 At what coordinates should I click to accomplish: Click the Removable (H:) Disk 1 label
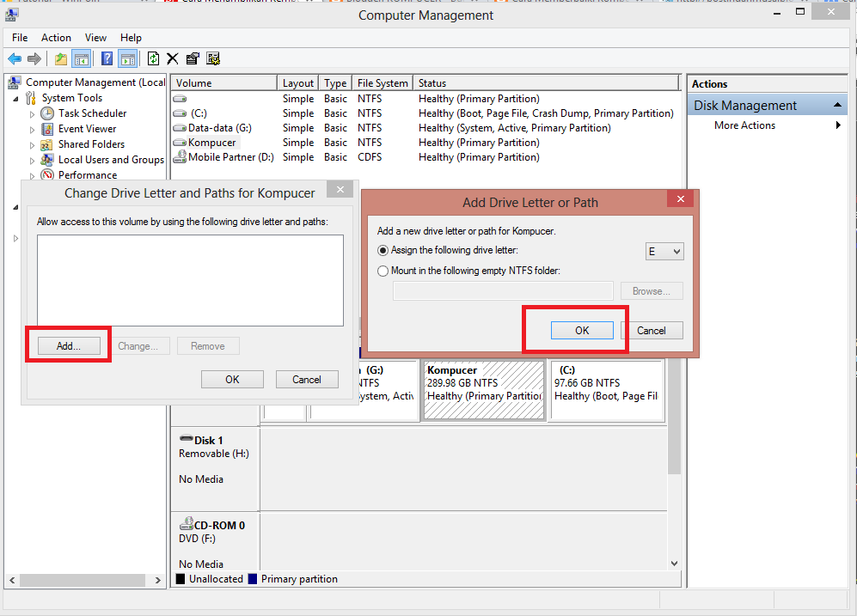pos(214,454)
